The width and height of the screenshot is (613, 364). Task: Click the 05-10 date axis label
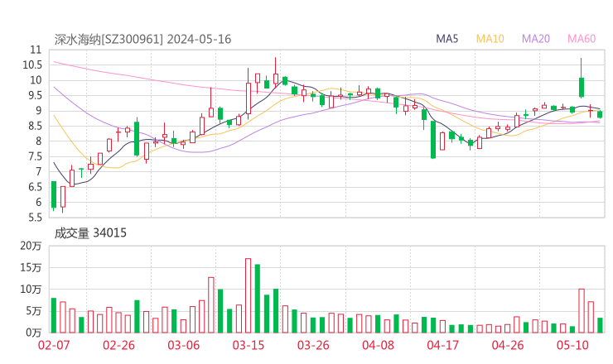point(572,345)
